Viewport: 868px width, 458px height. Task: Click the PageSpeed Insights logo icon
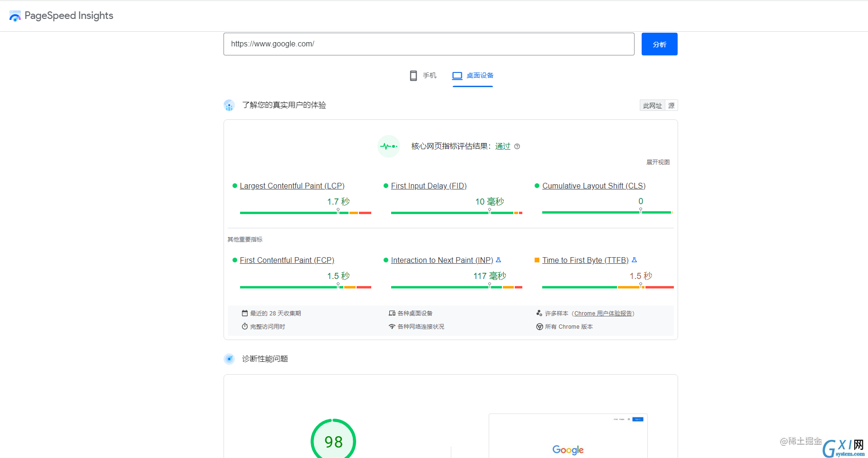tap(15, 16)
